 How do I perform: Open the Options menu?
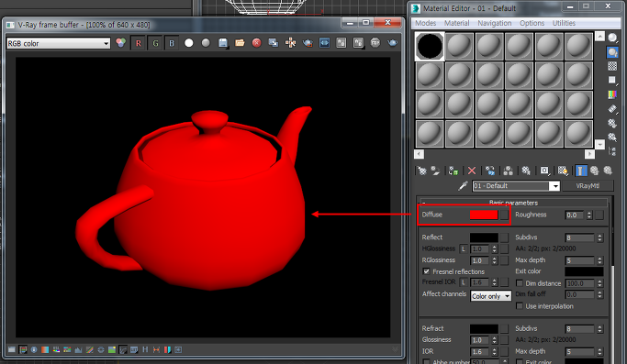click(x=532, y=23)
